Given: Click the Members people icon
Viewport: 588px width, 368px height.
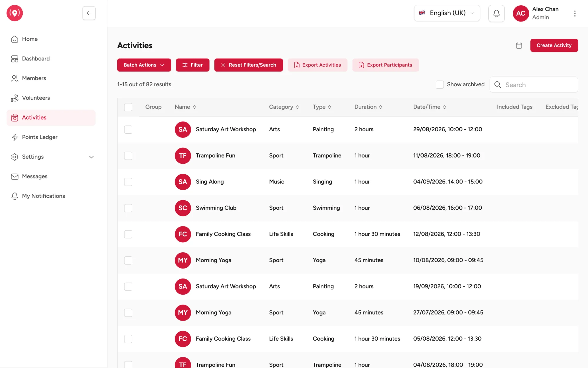Looking at the screenshot, I should tap(15, 78).
